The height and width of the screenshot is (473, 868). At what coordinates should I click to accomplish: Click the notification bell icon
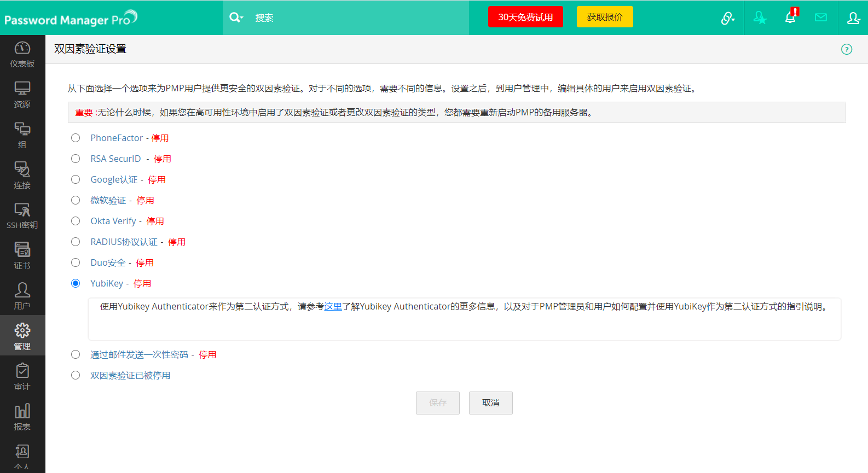pyautogui.click(x=790, y=17)
